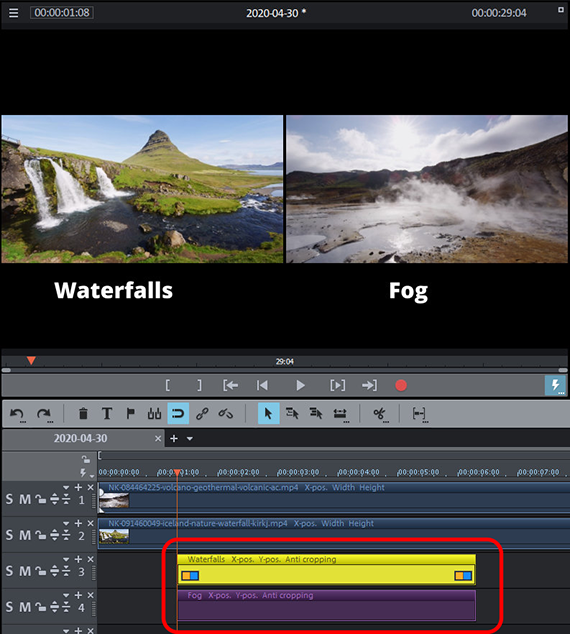Open the preview rendering lightning options
Viewport: 570px width, 634px height.
click(555, 385)
